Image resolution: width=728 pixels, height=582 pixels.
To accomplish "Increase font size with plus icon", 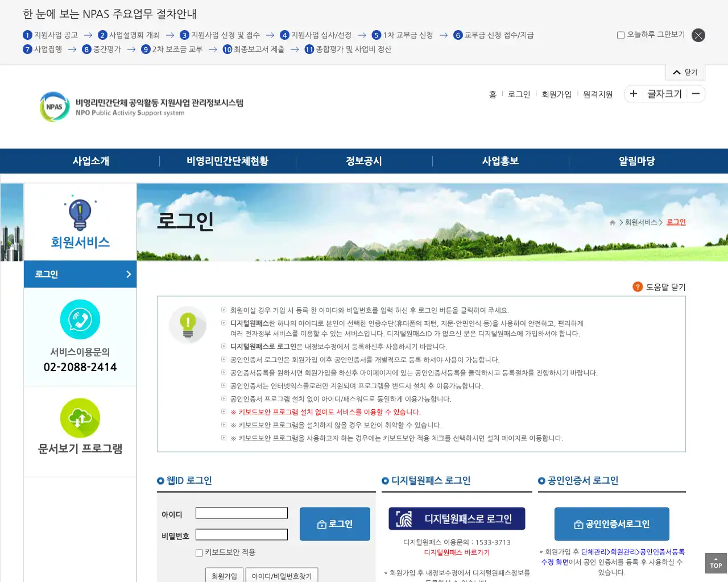I will tap(634, 94).
